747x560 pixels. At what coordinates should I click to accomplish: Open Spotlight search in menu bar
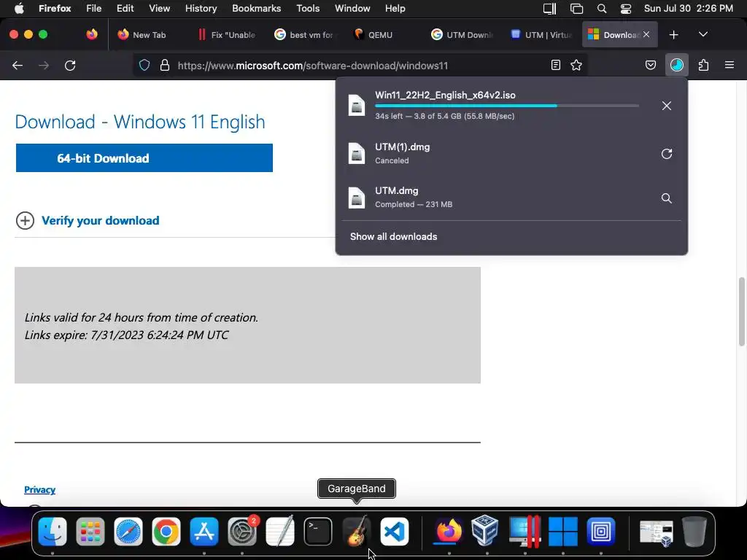pos(602,9)
